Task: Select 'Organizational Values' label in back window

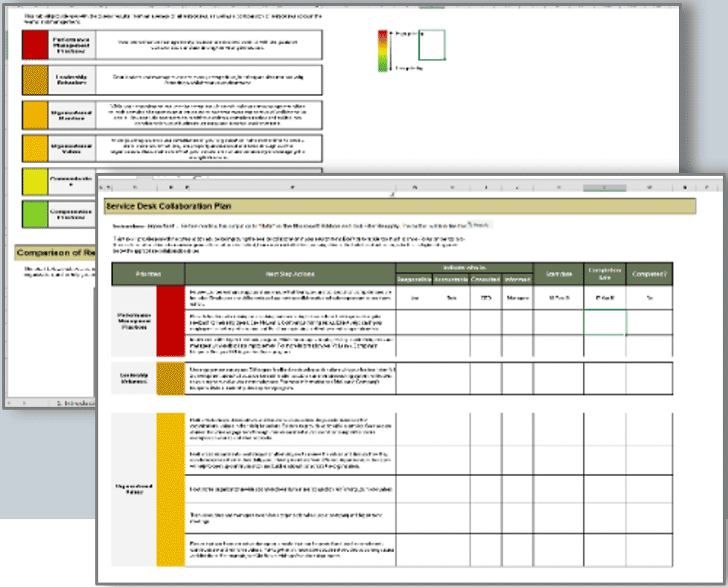Action: (71, 149)
